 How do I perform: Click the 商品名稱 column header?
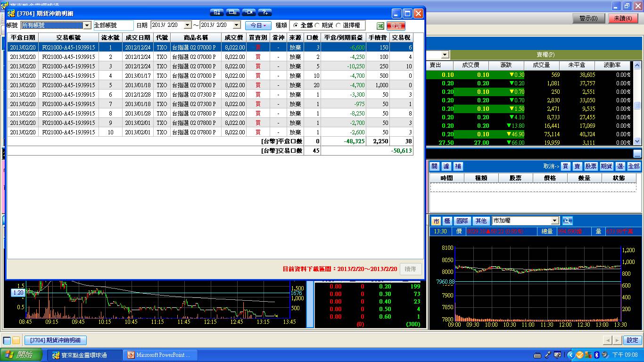coord(196,38)
